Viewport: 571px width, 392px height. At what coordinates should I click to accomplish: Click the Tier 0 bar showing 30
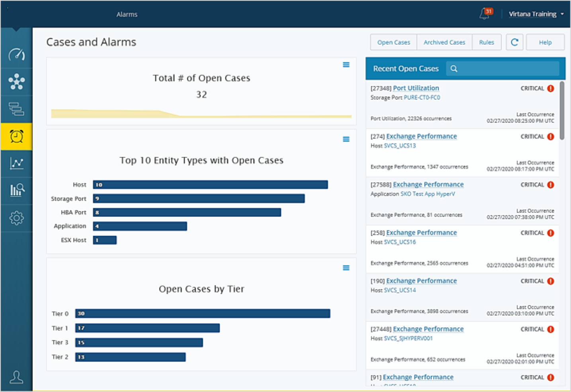[x=203, y=314]
